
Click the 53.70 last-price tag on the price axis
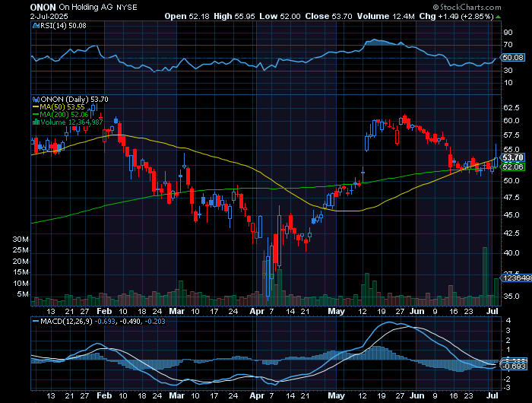513,157
